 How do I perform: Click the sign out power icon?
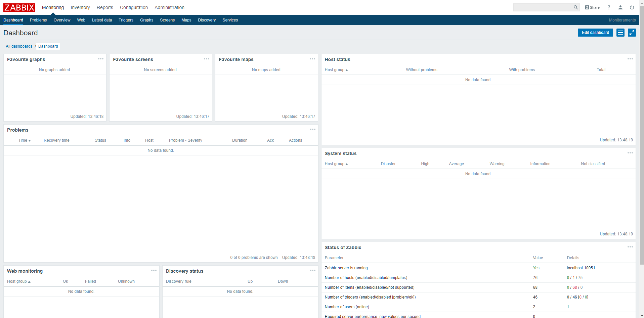(632, 7)
